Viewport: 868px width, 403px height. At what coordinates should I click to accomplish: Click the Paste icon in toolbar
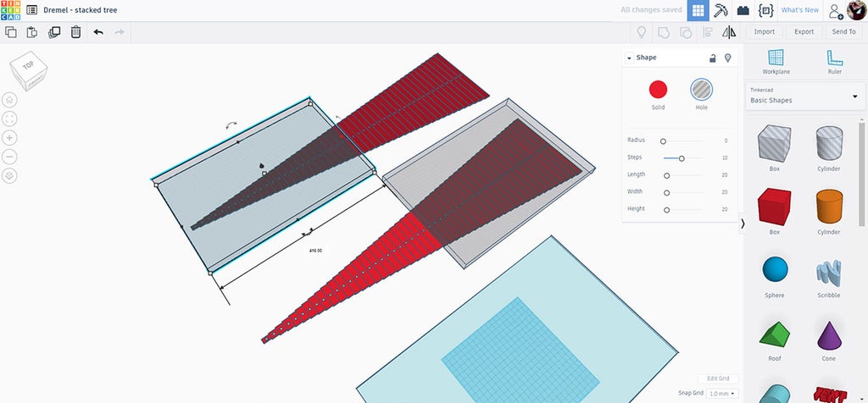coord(32,32)
